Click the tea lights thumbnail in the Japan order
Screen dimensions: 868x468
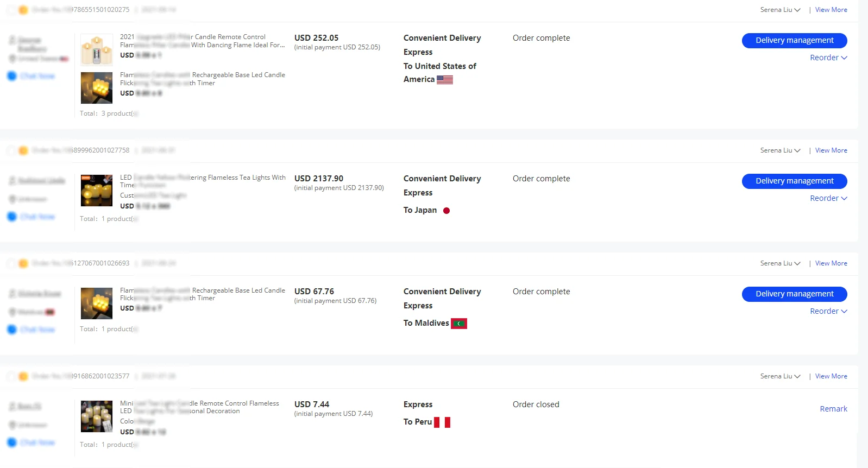pyautogui.click(x=97, y=191)
